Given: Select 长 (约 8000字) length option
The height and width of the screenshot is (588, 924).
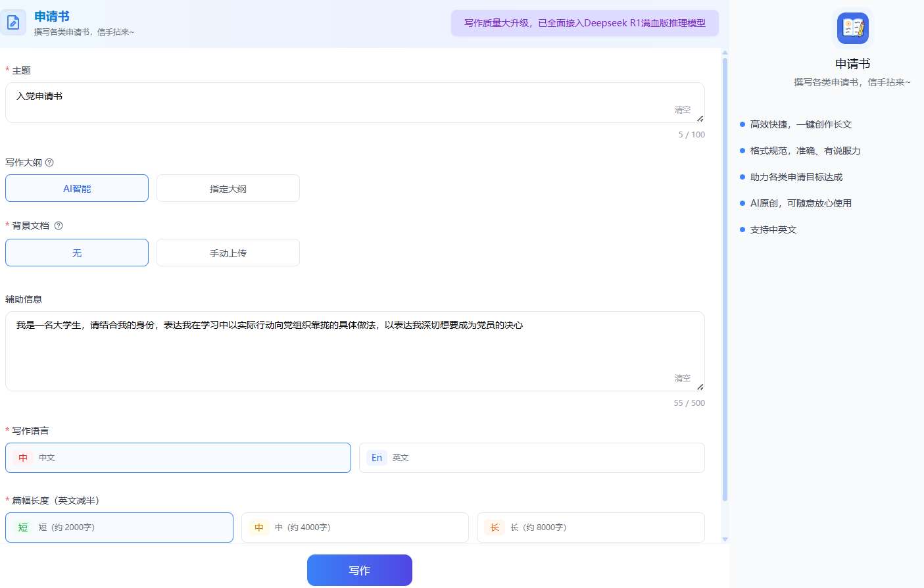Looking at the screenshot, I should point(591,527).
